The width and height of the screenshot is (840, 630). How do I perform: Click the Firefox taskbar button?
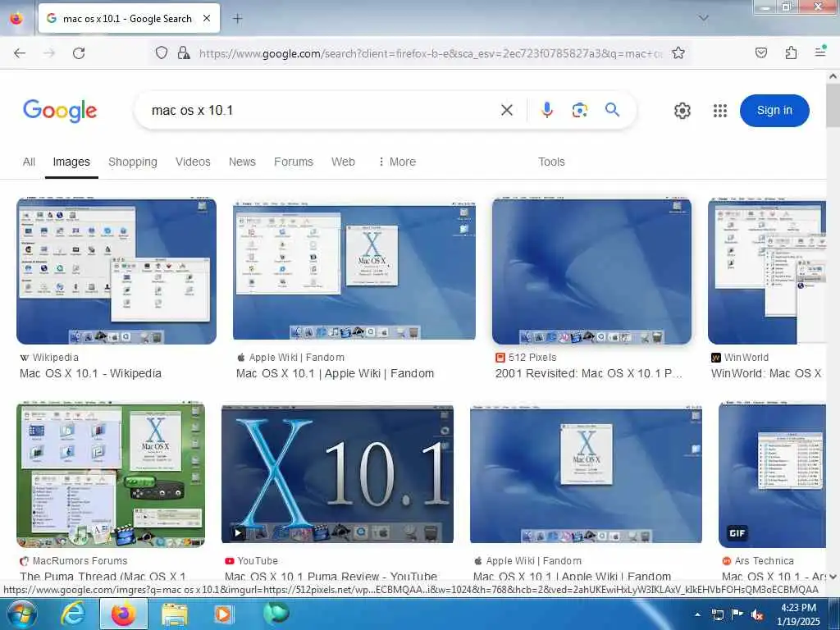[x=123, y=614]
